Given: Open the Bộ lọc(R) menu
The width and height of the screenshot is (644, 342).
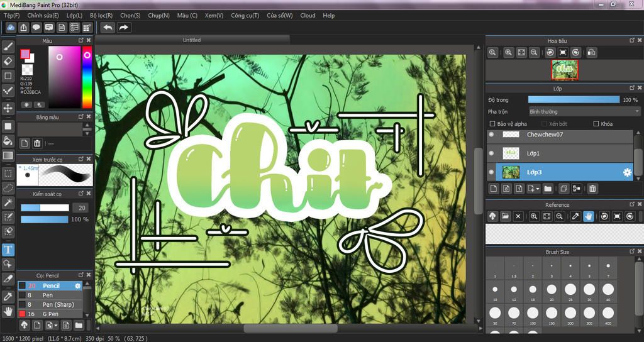Looking at the screenshot, I should 101,15.
